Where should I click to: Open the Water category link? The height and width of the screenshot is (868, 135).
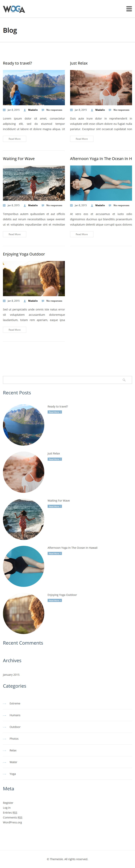(14, 762)
